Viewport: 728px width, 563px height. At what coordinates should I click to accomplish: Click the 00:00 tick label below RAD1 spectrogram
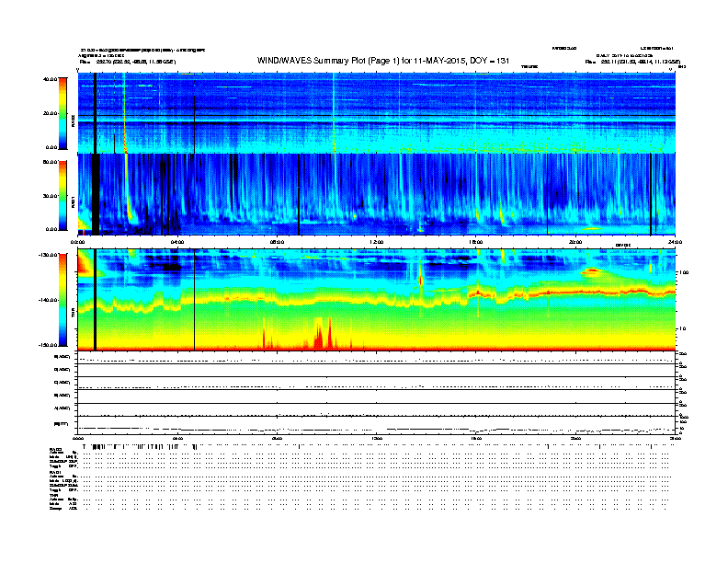(77, 242)
